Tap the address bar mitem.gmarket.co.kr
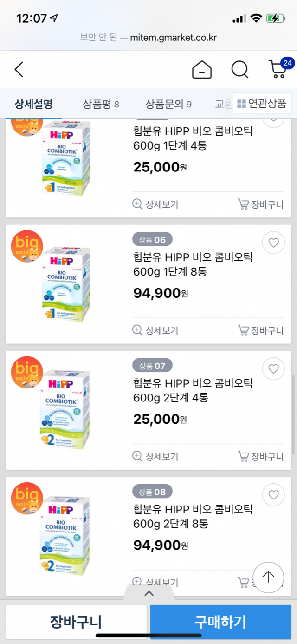The height and width of the screenshot is (644, 297). coord(148,38)
